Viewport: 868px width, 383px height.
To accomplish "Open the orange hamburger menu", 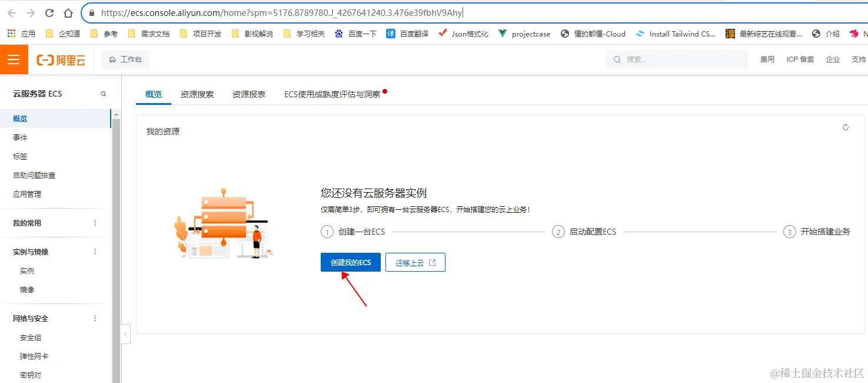I will [x=14, y=60].
